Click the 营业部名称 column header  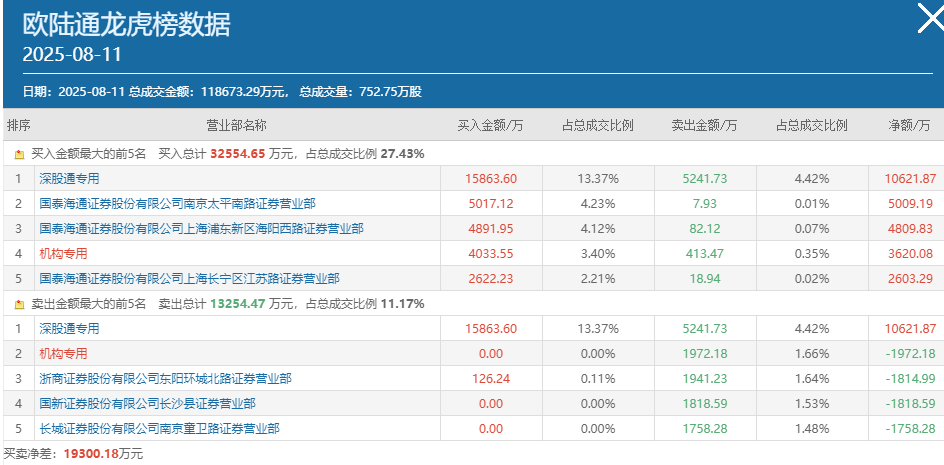[x=237, y=125]
